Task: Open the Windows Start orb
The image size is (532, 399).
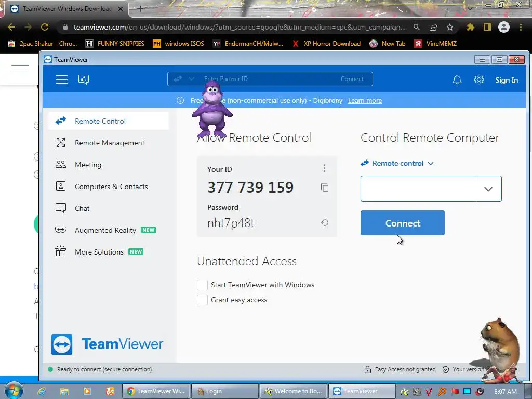Action: tap(14, 391)
